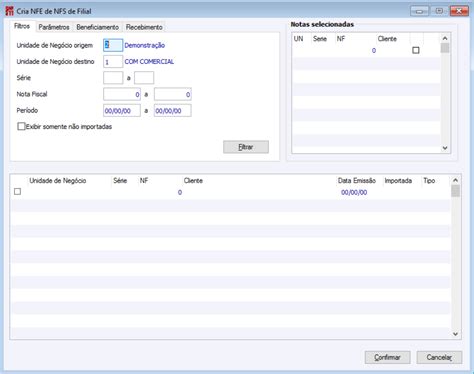Viewport: 474px width, 374px height.
Task: Maximize the Cria NFE de NFS window
Action: tap(439, 11)
